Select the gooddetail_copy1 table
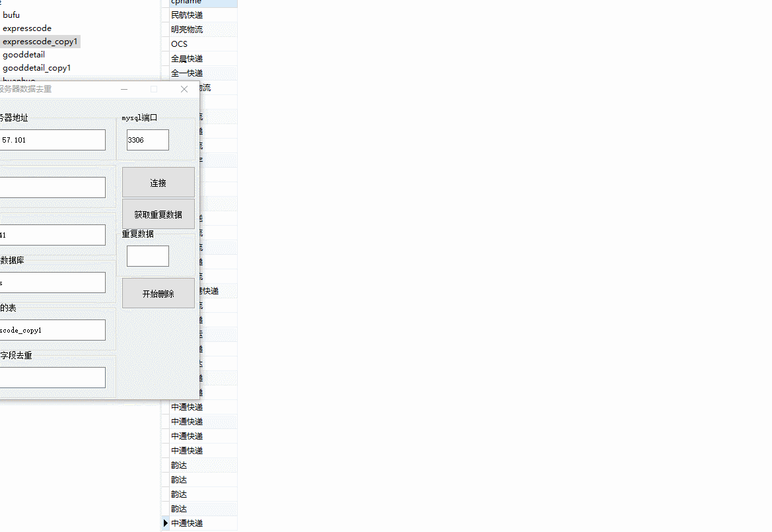The image size is (772, 532). coord(37,68)
